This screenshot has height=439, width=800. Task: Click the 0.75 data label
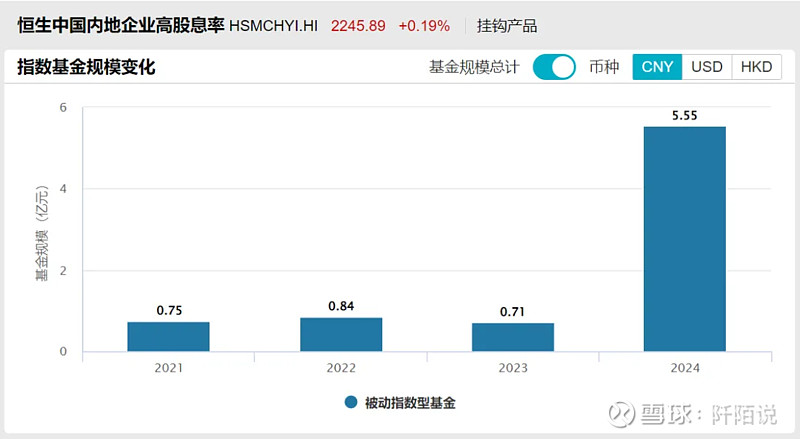point(169,310)
